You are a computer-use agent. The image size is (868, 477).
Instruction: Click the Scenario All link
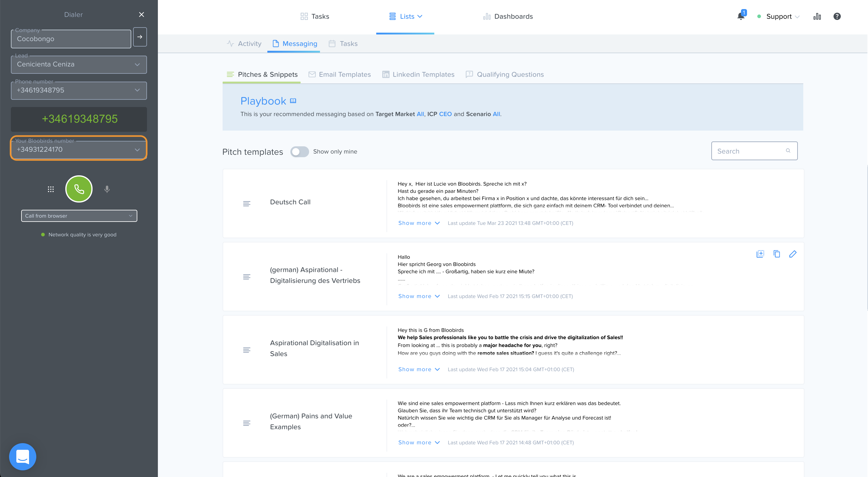(496, 114)
